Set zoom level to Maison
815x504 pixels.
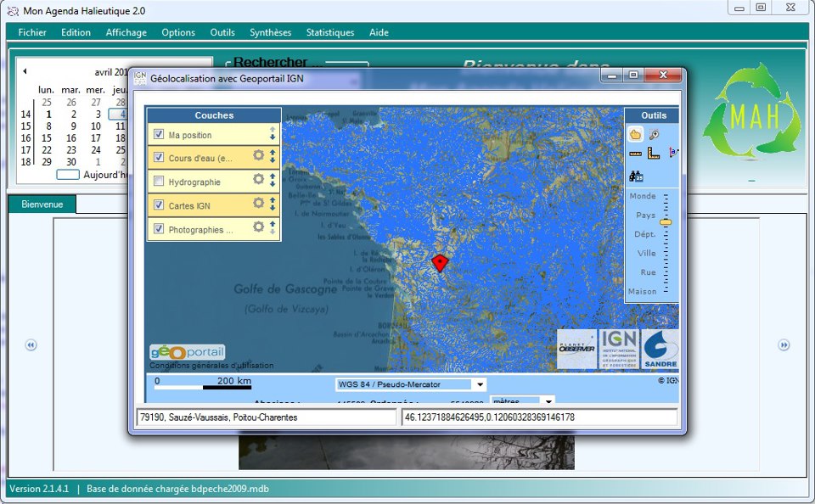tap(642, 292)
